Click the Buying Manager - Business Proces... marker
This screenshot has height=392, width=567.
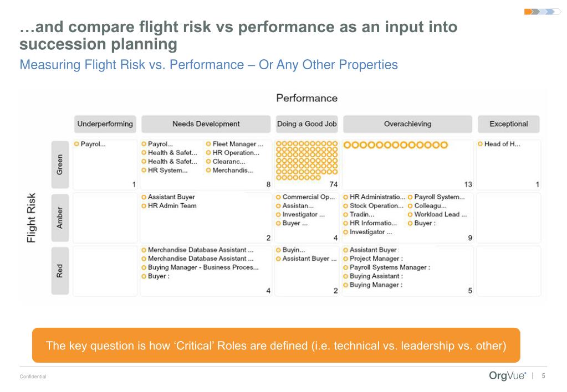pos(144,267)
